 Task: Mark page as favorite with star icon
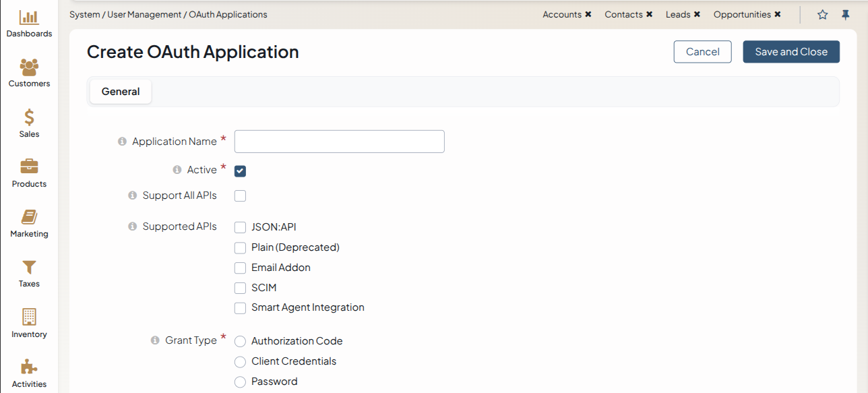[822, 15]
